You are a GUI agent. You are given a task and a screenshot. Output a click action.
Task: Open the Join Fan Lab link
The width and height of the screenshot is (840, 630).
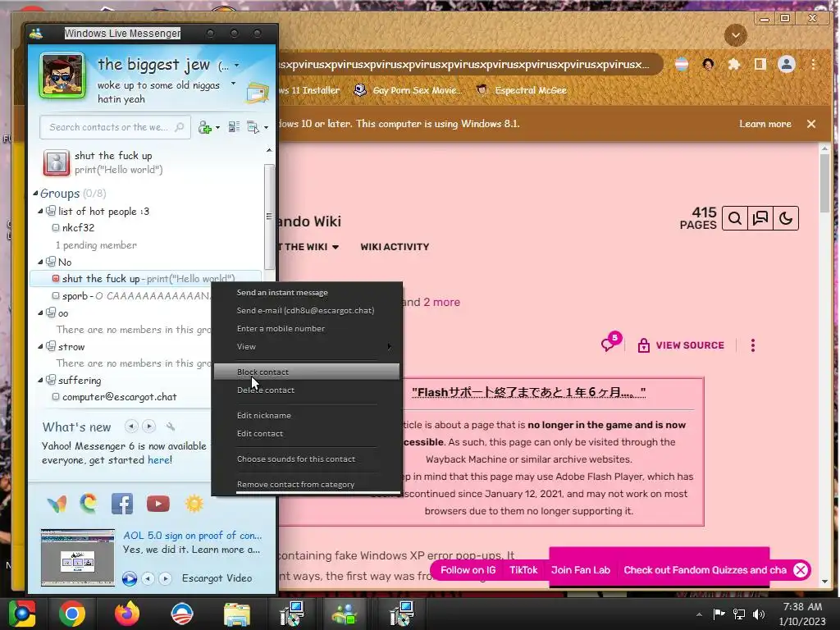(x=581, y=570)
